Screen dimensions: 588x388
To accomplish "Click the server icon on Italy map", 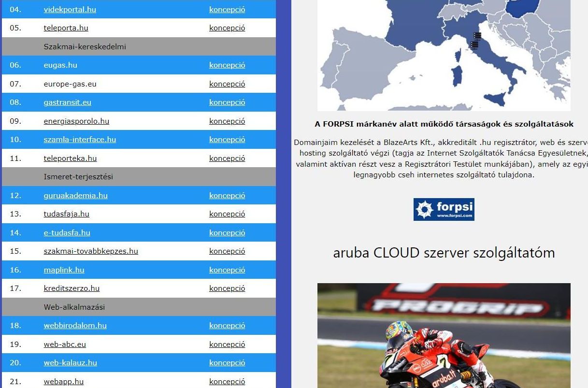I will click(475, 41).
